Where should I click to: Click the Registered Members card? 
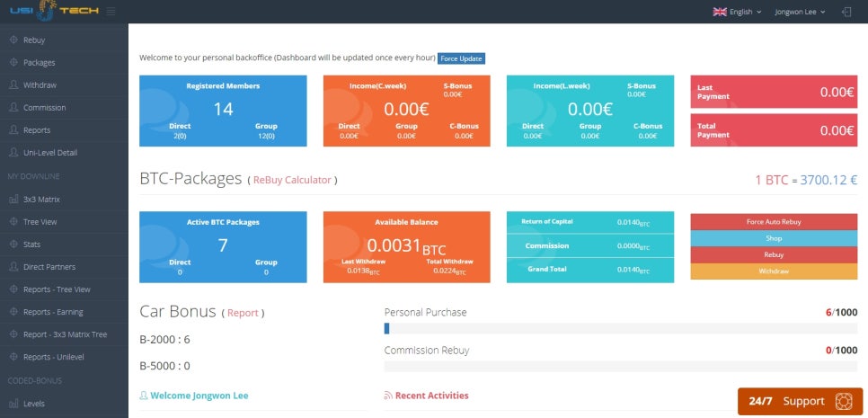point(223,111)
